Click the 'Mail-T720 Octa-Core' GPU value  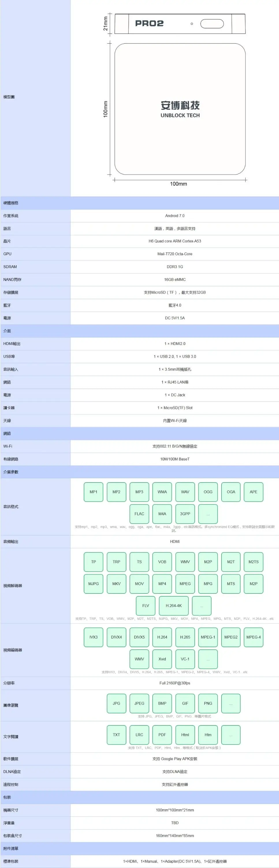(x=175, y=254)
